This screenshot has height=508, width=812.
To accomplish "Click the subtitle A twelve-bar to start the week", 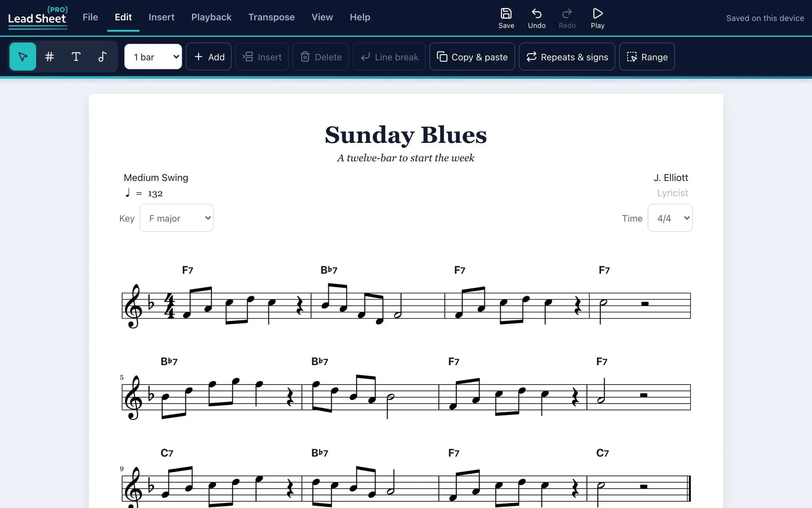I will pyautogui.click(x=406, y=158).
